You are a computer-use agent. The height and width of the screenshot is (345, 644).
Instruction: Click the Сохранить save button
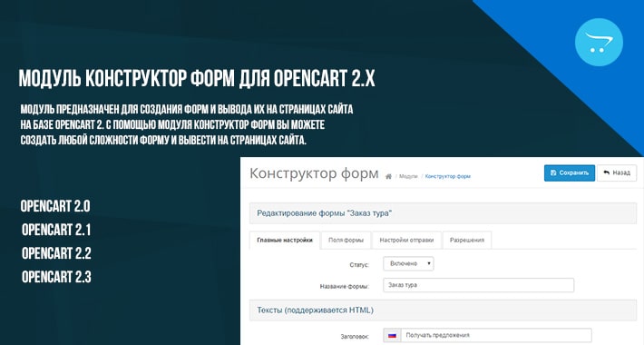(x=570, y=173)
